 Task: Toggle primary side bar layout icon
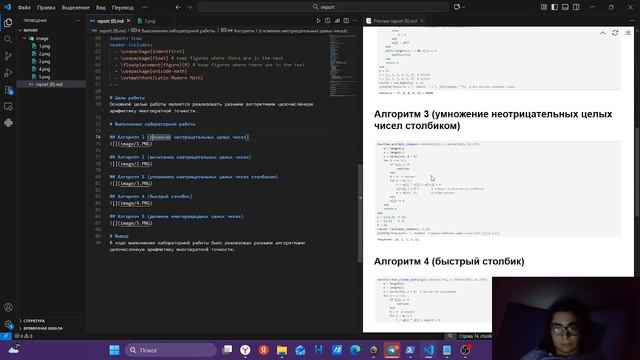click(554, 7)
